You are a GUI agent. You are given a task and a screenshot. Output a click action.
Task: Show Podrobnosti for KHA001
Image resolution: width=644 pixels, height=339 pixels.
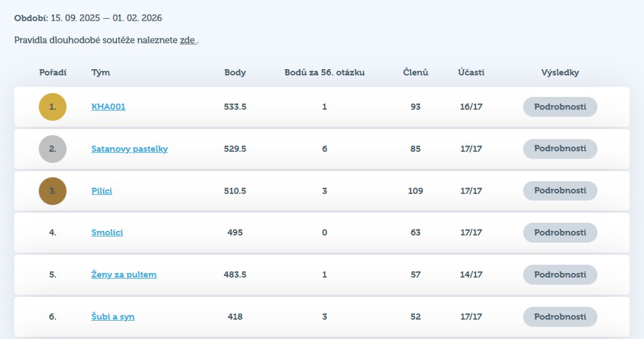tap(560, 107)
